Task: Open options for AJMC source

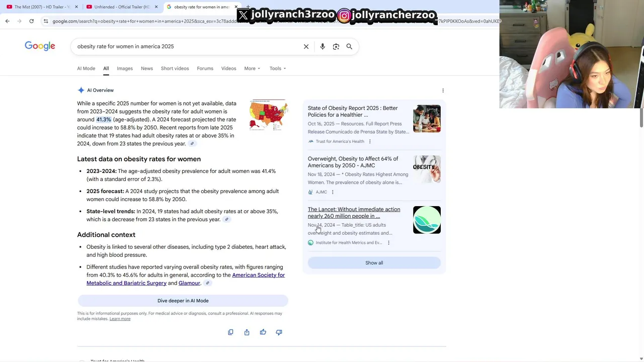Action: [333, 192]
